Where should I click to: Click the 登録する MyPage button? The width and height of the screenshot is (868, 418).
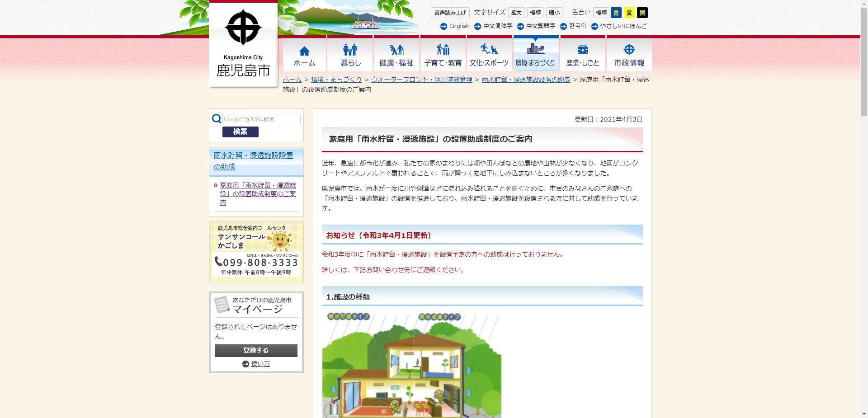[x=255, y=350]
